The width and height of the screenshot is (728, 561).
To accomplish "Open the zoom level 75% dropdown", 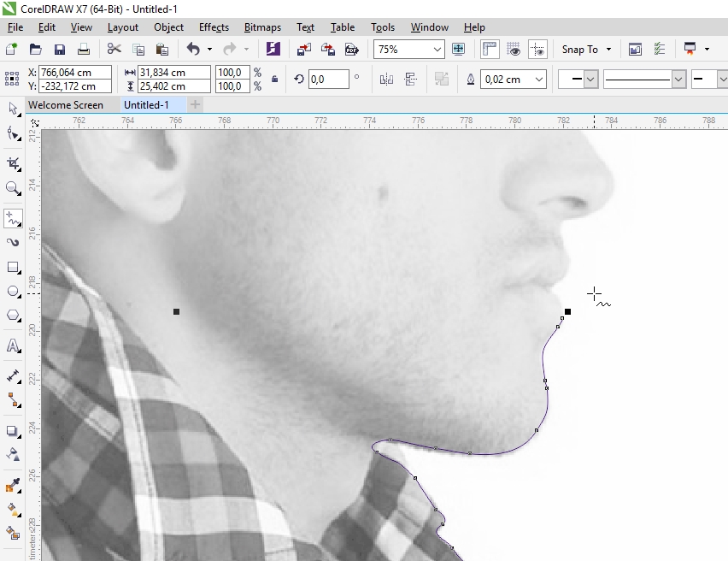I will coord(437,50).
